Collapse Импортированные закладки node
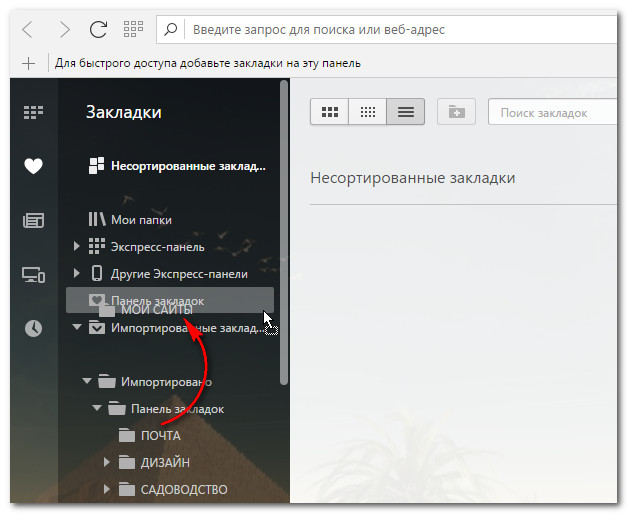The height and width of the screenshot is (514, 628). [x=76, y=327]
